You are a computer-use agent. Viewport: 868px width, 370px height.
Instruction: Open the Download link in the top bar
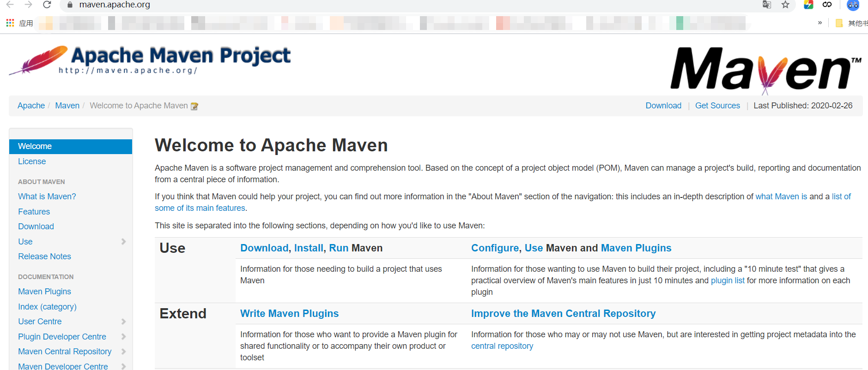(x=663, y=106)
